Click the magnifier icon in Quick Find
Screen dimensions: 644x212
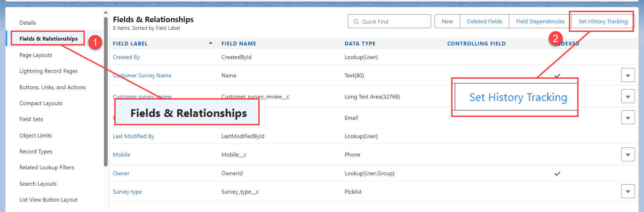coord(356,22)
